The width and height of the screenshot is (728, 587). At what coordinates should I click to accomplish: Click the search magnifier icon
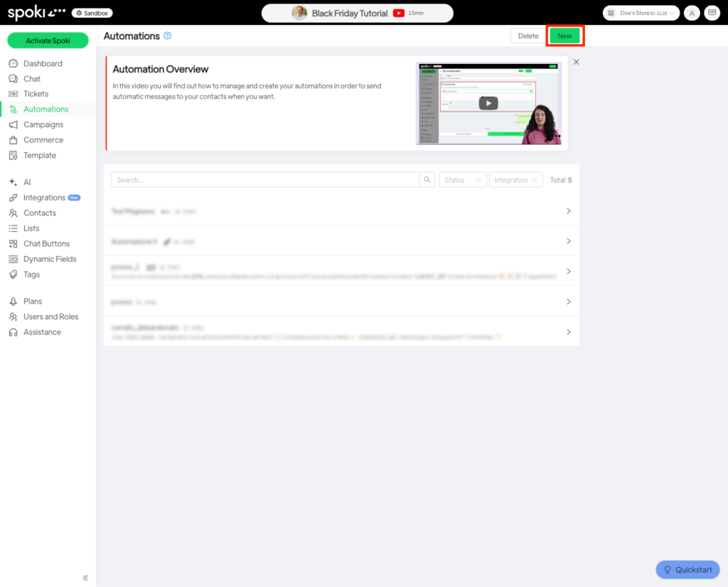[427, 180]
